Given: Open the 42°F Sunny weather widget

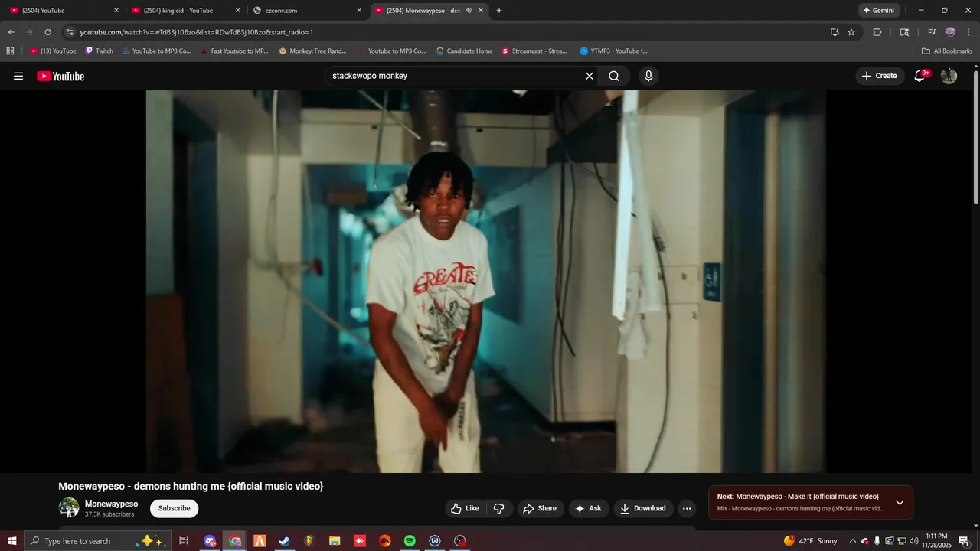Looking at the screenshot, I should [x=810, y=541].
